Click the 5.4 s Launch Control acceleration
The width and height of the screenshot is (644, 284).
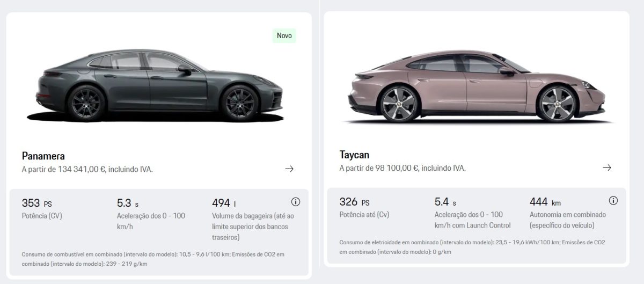(445, 202)
